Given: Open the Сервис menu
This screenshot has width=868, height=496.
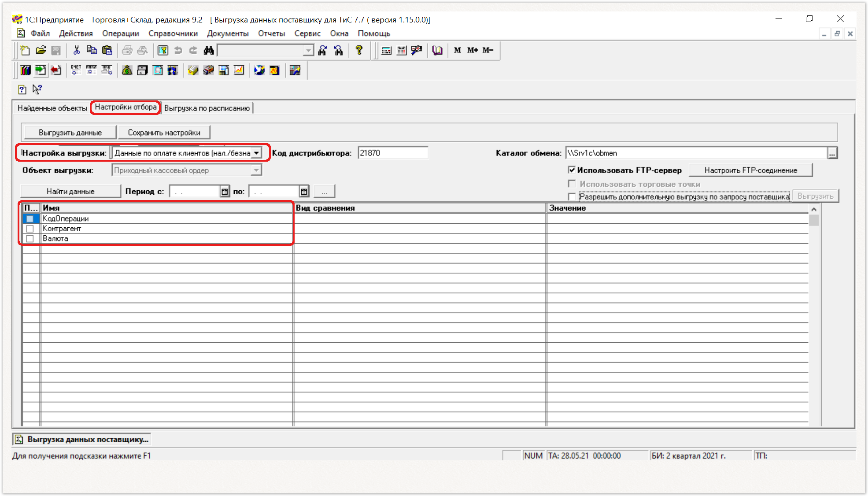Looking at the screenshot, I should tap(307, 33).
